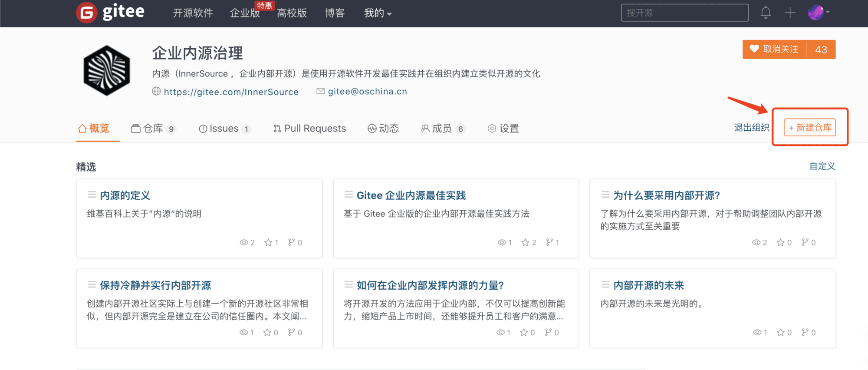Click star icon on 内部开源的未来 card
The width and height of the screenshot is (868, 370).
pyautogui.click(x=781, y=332)
